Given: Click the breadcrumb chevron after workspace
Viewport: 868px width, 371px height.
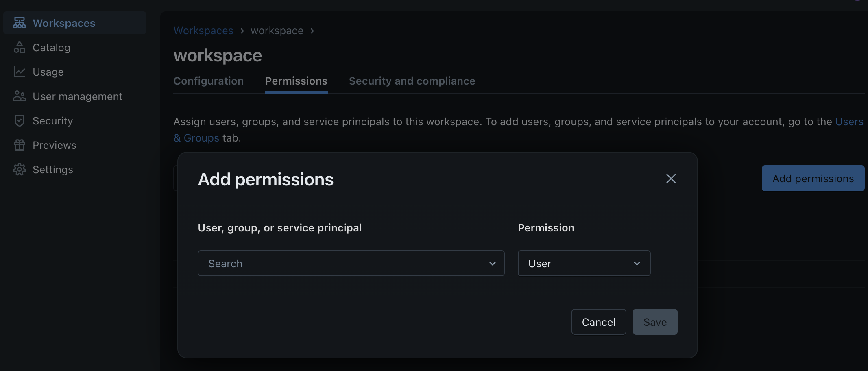Looking at the screenshot, I should pos(312,31).
